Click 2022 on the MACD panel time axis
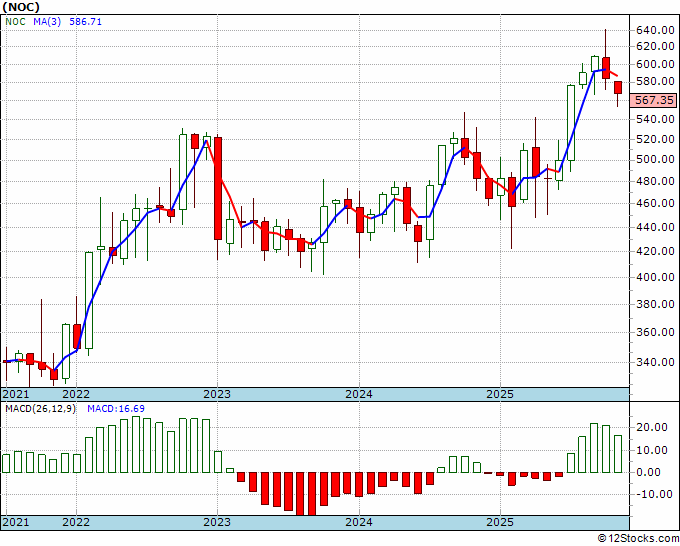 76,522
